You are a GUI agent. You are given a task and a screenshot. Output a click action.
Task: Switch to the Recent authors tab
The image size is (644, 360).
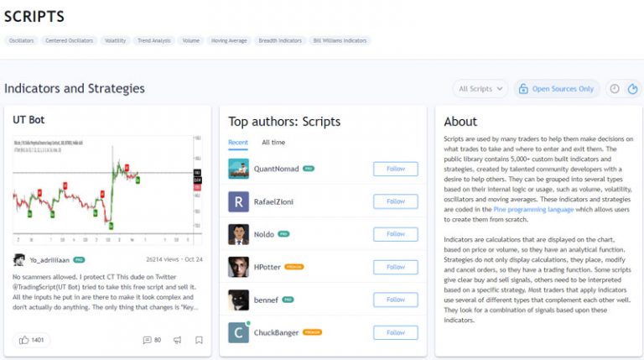pyautogui.click(x=238, y=143)
